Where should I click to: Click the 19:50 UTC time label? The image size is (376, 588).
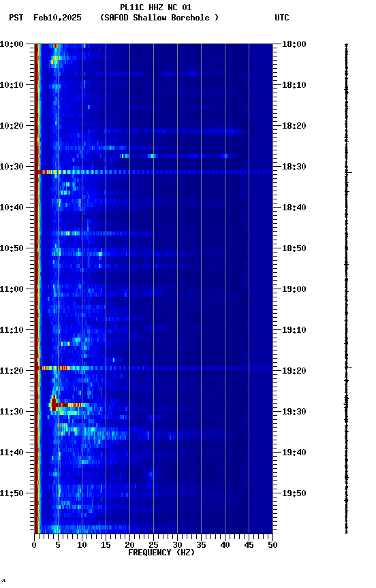[x=294, y=493]
